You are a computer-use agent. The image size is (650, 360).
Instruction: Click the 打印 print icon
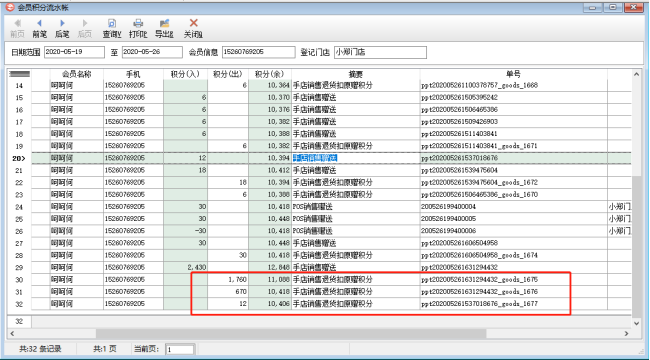[x=138, y=23]
